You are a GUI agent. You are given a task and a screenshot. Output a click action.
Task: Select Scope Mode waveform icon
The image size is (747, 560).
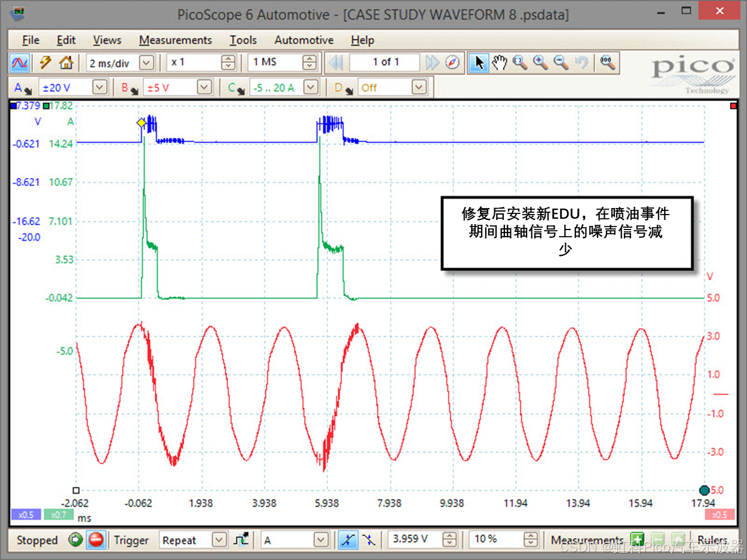pyautogui.click(x=20, y=62)
